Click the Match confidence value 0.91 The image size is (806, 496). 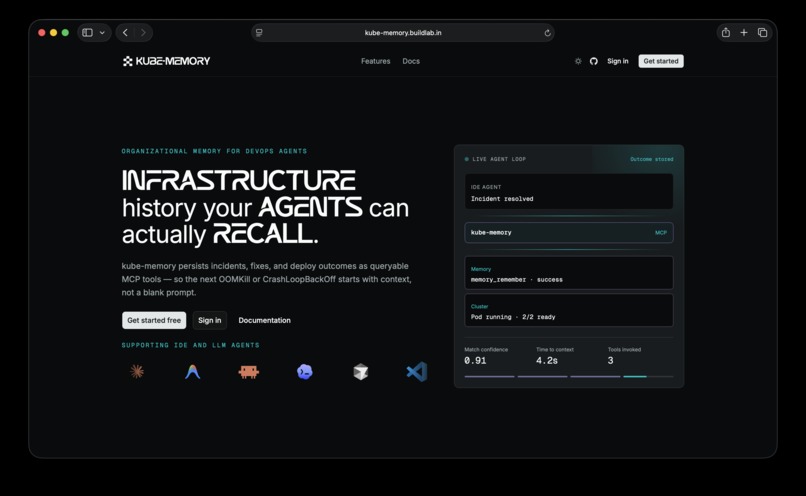pyautogui.click(x=475, y=361)
